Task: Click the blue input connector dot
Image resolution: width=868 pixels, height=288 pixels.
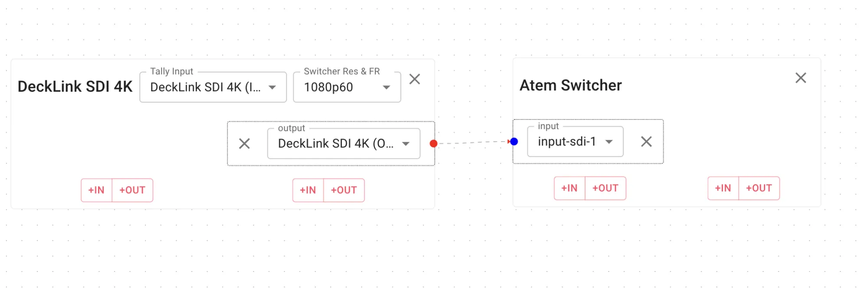Action: click(514, 141)
